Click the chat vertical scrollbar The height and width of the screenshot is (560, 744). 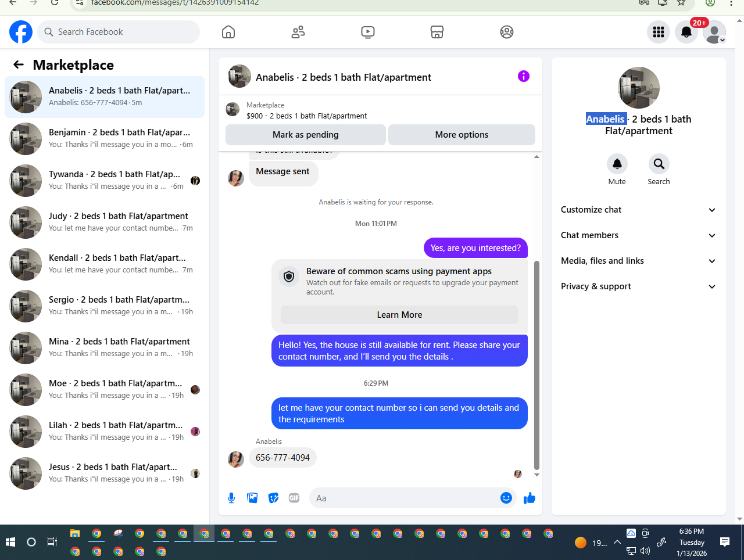[536, 365]
